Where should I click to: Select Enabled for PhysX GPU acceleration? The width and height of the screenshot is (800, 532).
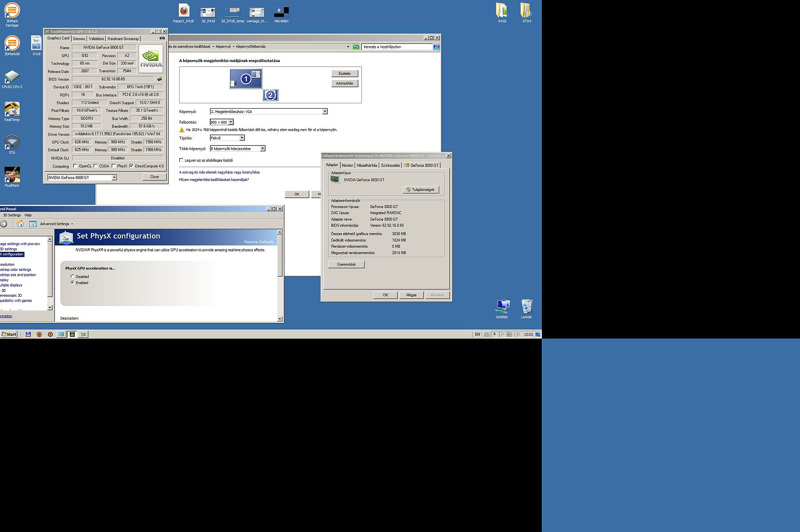[x=72, y=282]
